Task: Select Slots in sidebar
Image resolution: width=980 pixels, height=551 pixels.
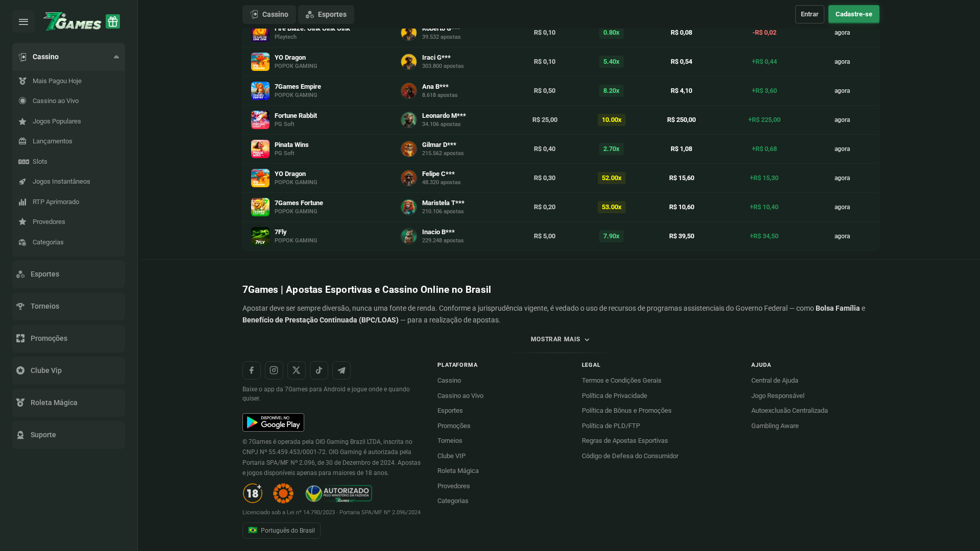Action: (68, 162)
